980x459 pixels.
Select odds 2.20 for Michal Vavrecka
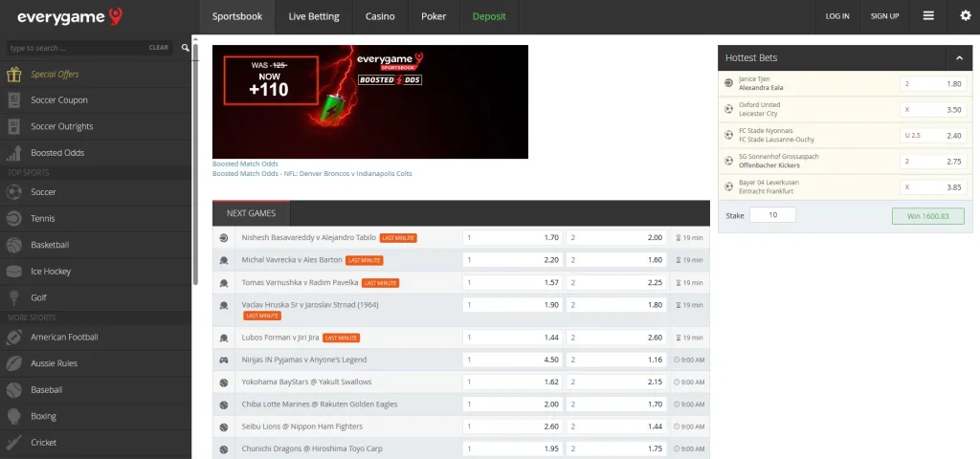click(x=513, y=260)
